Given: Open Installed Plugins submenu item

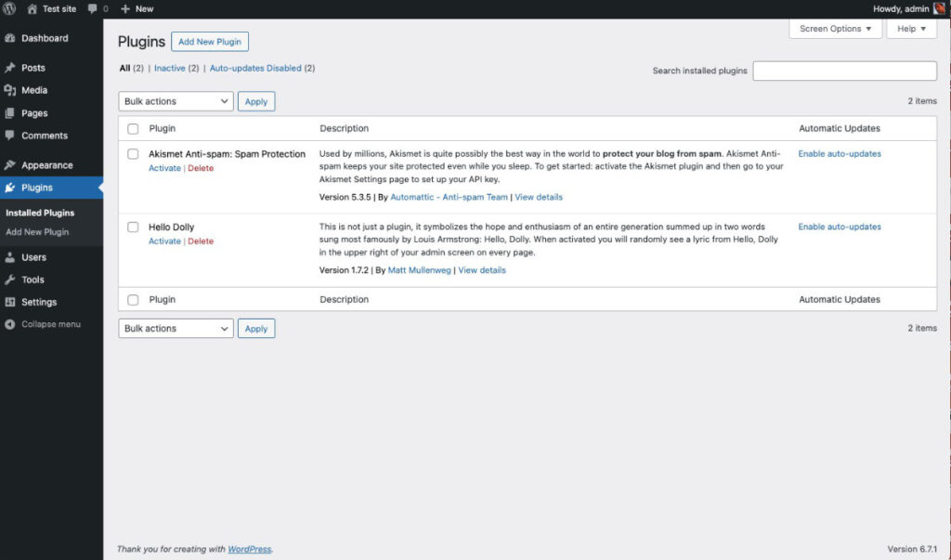Looking at the screenshot, I should 40,213.
